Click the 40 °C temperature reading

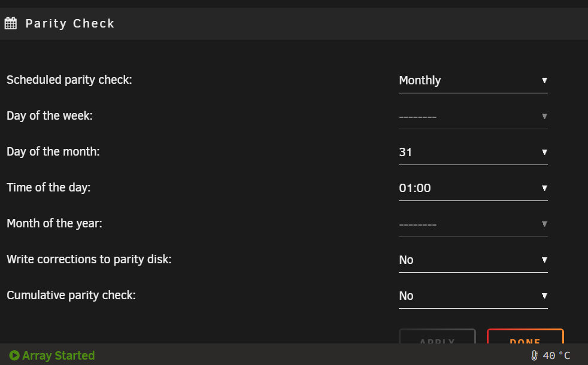tap(556, 355)
